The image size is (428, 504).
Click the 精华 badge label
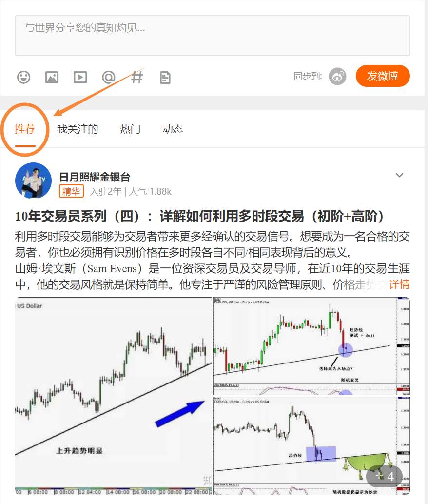[71, 191]
